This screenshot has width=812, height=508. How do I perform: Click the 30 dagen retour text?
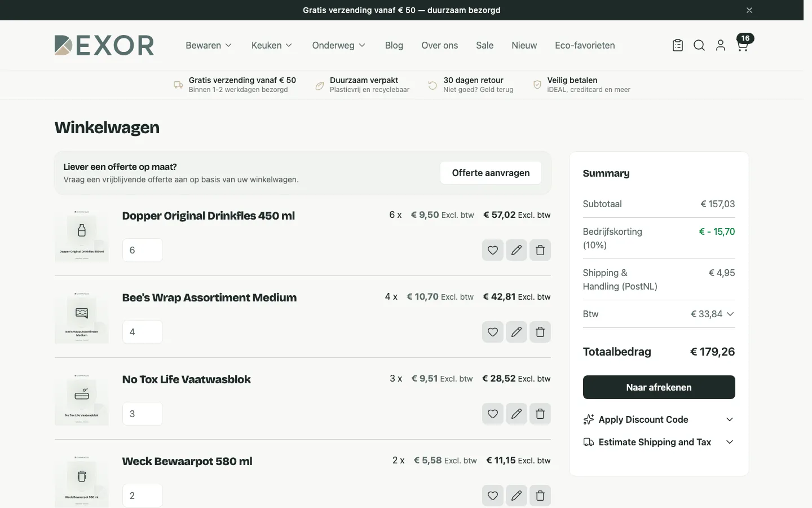473,80
